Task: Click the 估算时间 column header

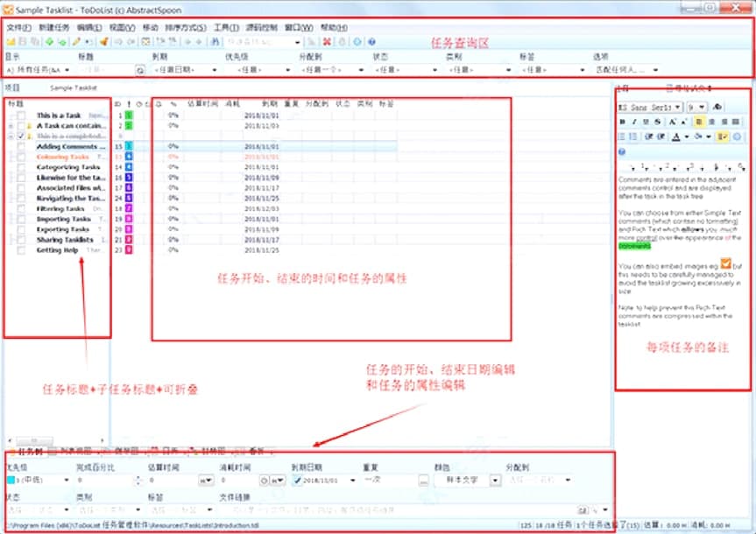Action: [x=203, y=103]
